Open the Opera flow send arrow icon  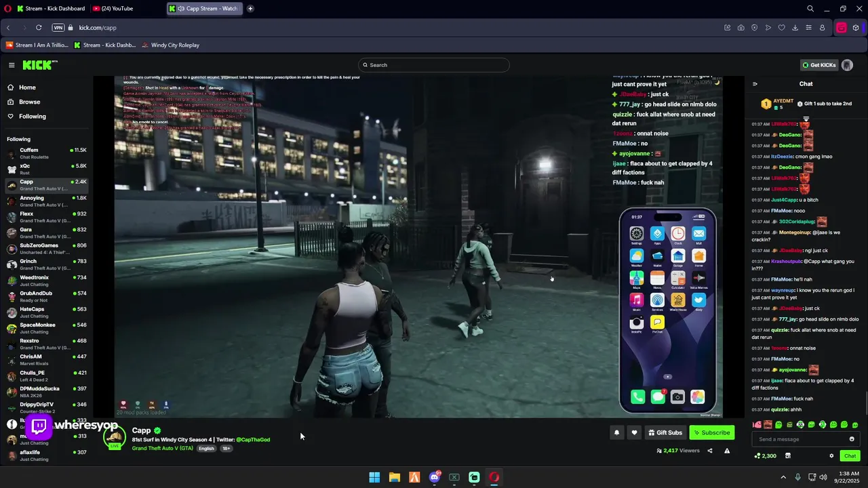click(768, 28)
